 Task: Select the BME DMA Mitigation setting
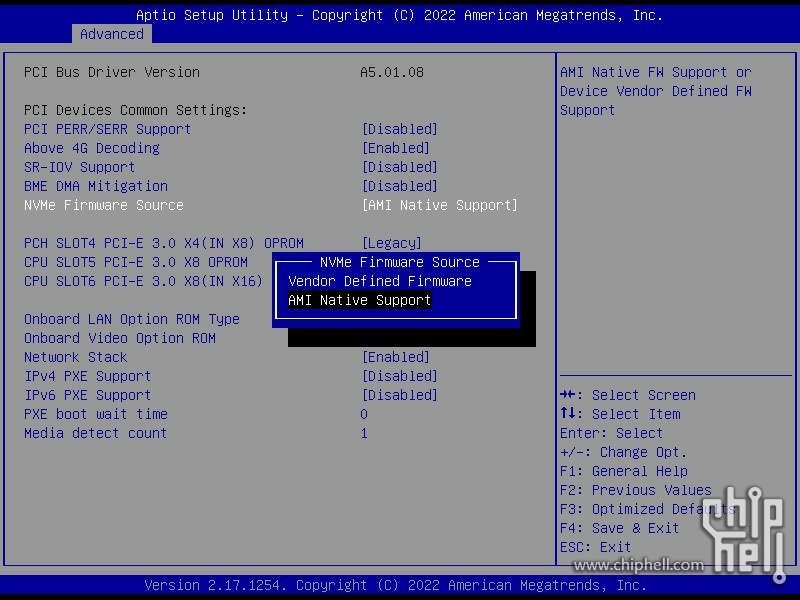pos(96,186)
